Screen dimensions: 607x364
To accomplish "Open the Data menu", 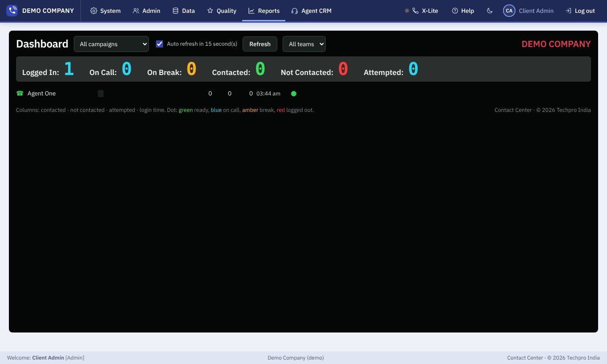I will pos(184,11).
